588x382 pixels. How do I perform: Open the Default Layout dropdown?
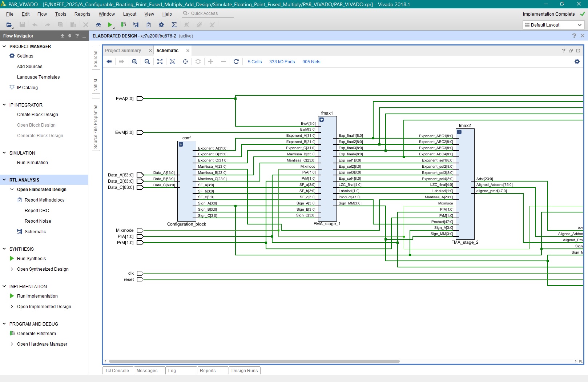click(553, 25)
